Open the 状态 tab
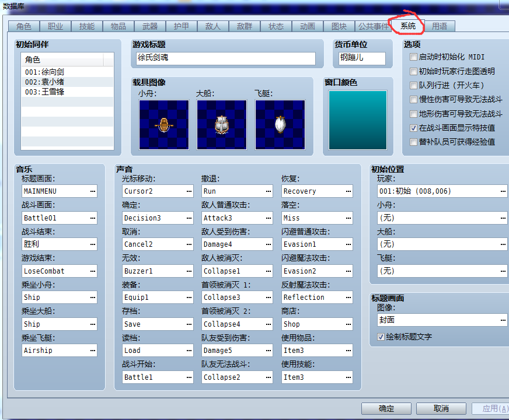This screenshot has width=509, height=420. [x=276, y=26]
